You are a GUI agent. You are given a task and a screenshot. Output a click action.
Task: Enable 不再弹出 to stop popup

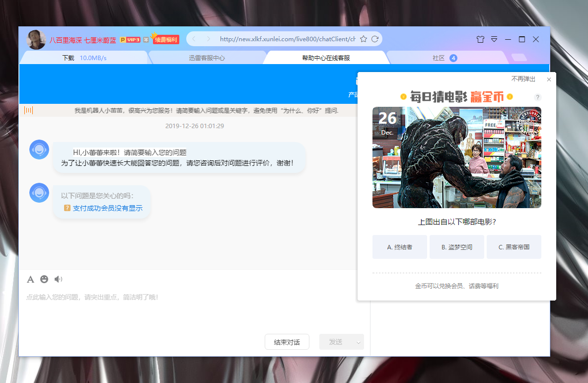pos(523,78)
